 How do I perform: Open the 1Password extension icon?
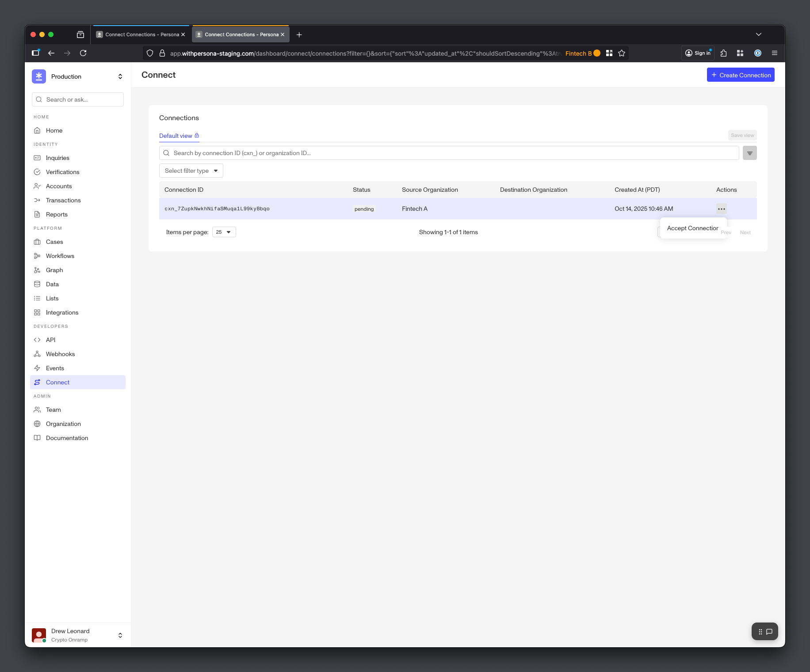pyautogui.click(x=757, y=53)
